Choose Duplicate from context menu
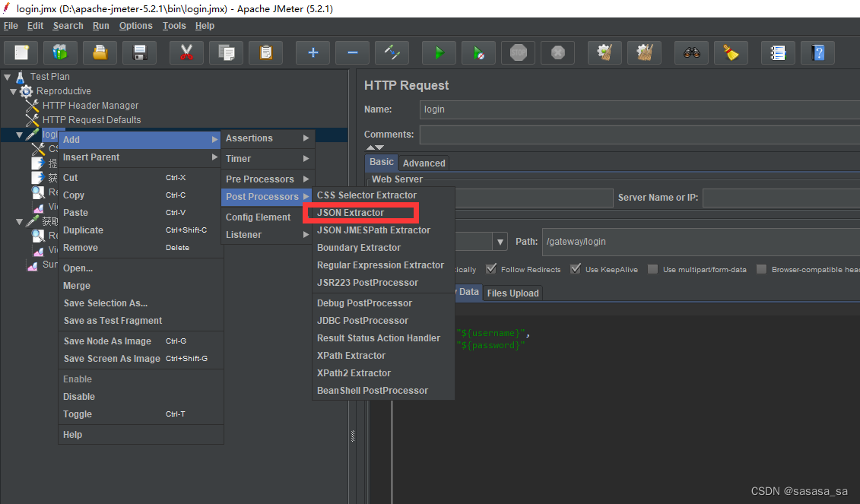This screenshot has width=860, height=504. pos(141,230)
